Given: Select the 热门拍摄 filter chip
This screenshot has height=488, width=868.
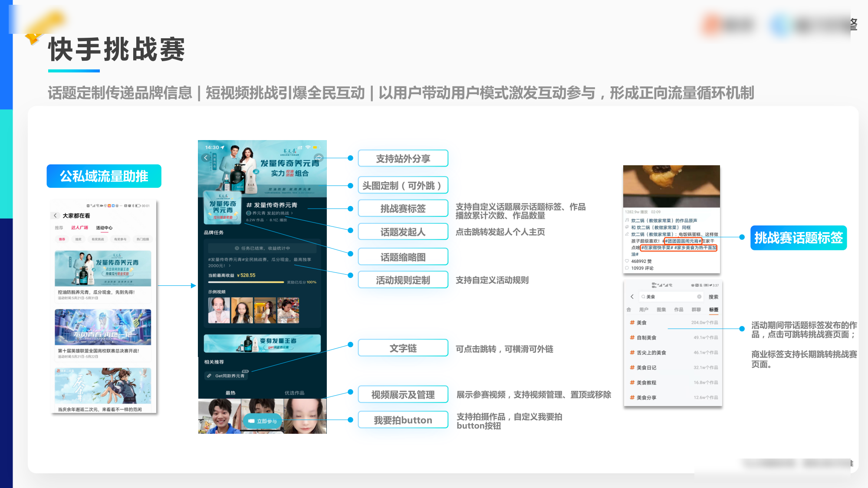Looking at the screenshot, I should [143, 239].
